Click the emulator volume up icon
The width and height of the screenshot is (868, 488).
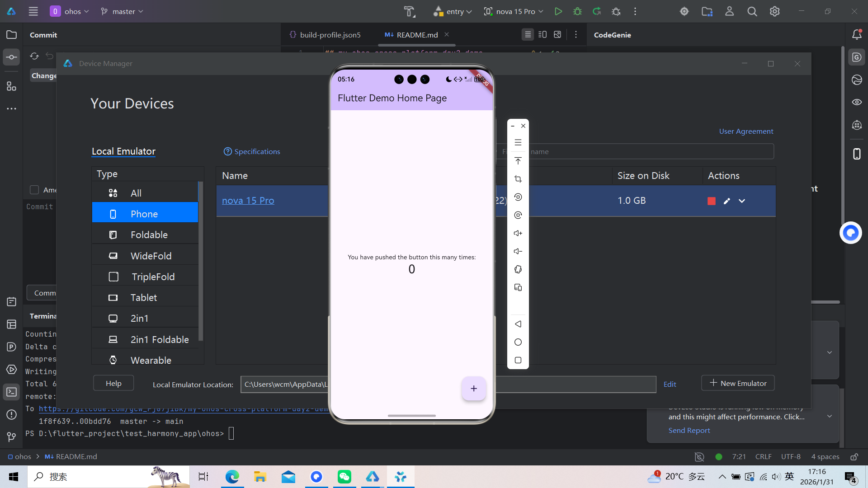518,233
